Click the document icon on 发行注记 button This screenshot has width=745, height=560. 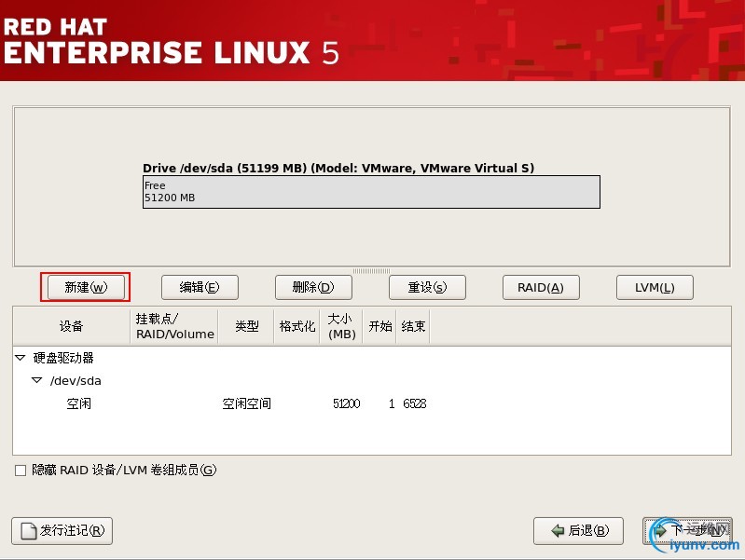[x=29, y=531]
